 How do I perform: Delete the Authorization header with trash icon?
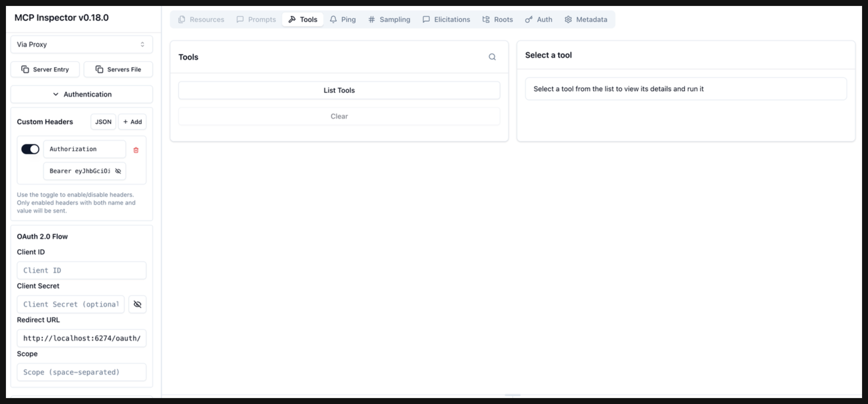(136, 150)
